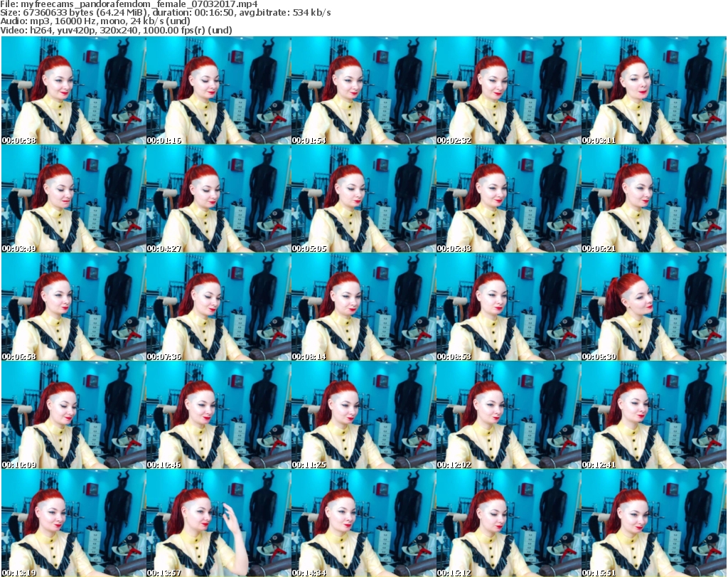728x577 pixels.
Task: Select the thumbnail frame stamped 00:14:34
Action: click(363, 523)
